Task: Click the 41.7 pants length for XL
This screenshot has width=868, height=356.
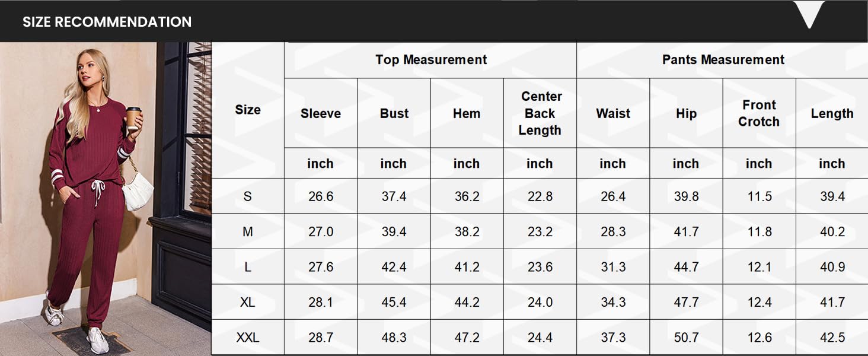Action: click(832, 302)
